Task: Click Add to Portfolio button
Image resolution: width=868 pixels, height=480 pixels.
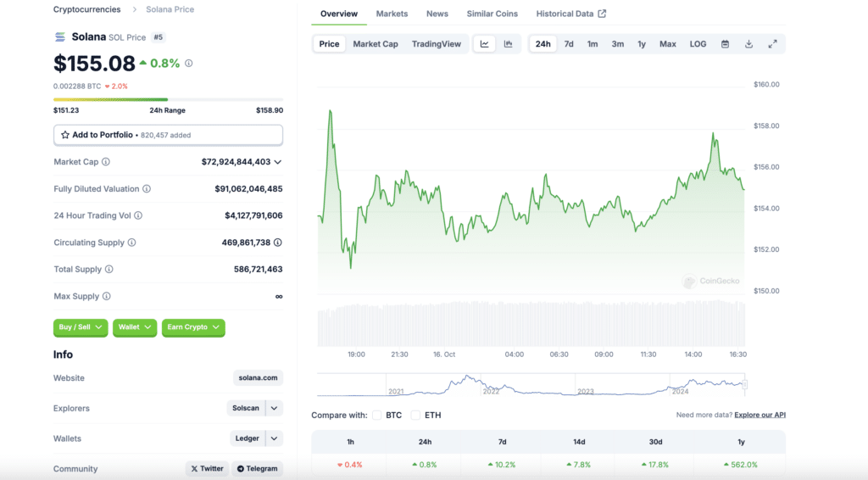Action: click(x=169, y=135)
